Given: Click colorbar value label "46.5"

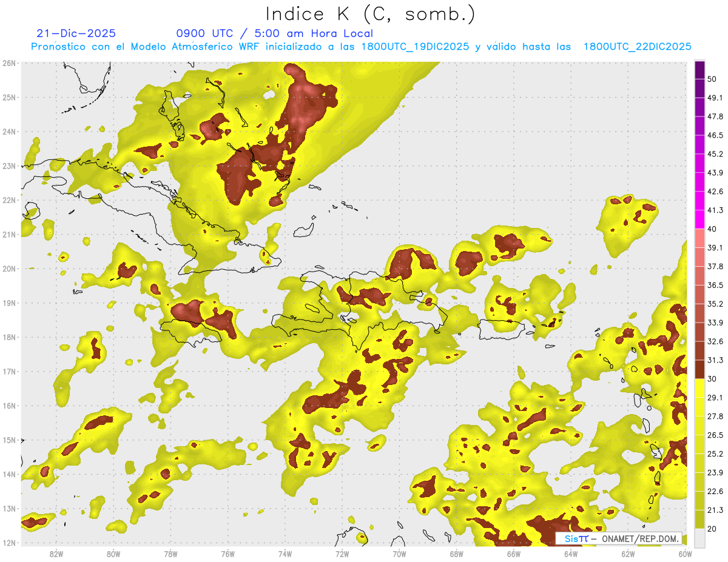Looking at the screenshot, I should (715, 135).
